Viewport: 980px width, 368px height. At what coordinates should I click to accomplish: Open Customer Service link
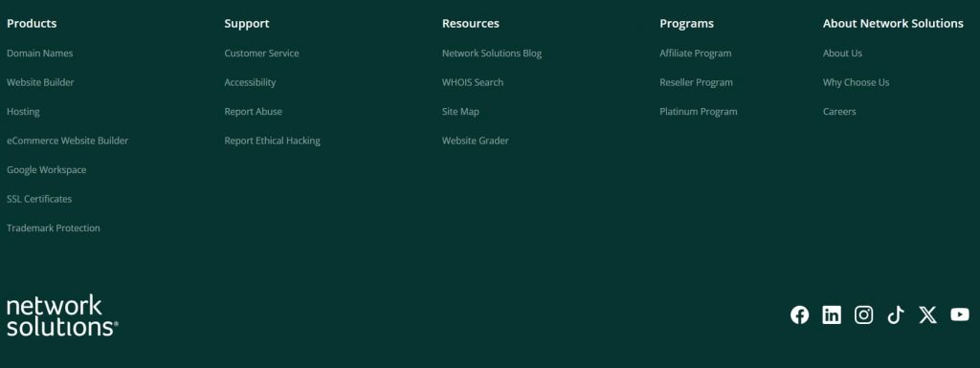[x=262, y=53]
